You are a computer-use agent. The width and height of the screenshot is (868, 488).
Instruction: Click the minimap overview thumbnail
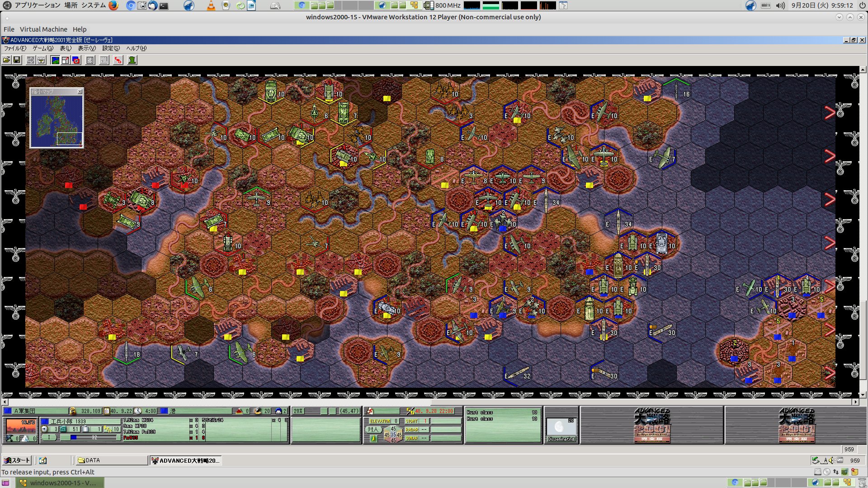[57, 121]
